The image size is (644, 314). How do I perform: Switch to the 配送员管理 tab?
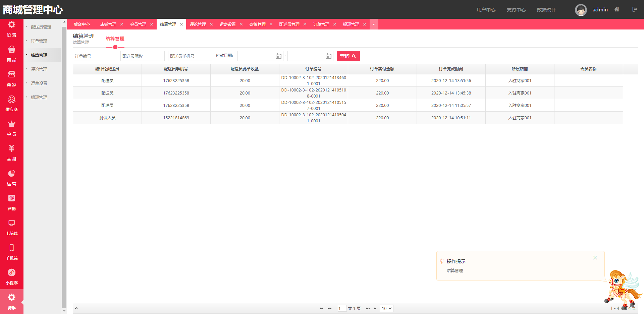[289, 24]
